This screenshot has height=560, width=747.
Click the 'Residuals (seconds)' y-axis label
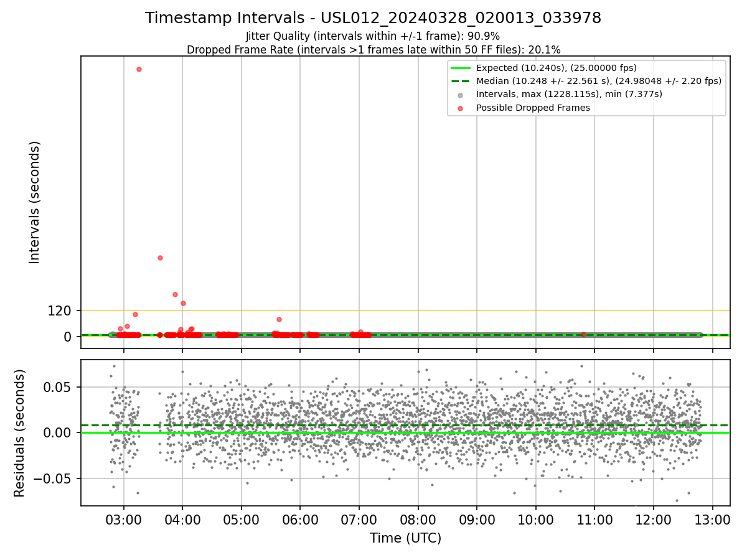click(x=20, y=433)
